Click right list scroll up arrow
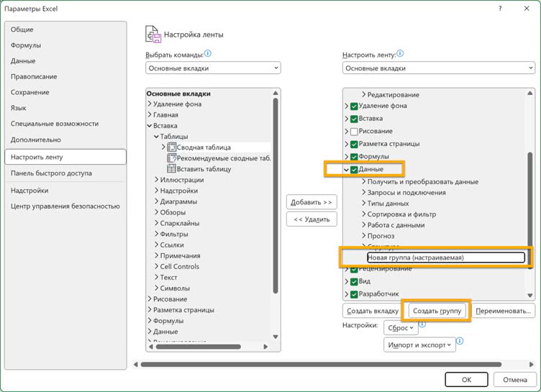 pyautogui.click(x=530, y=94)
